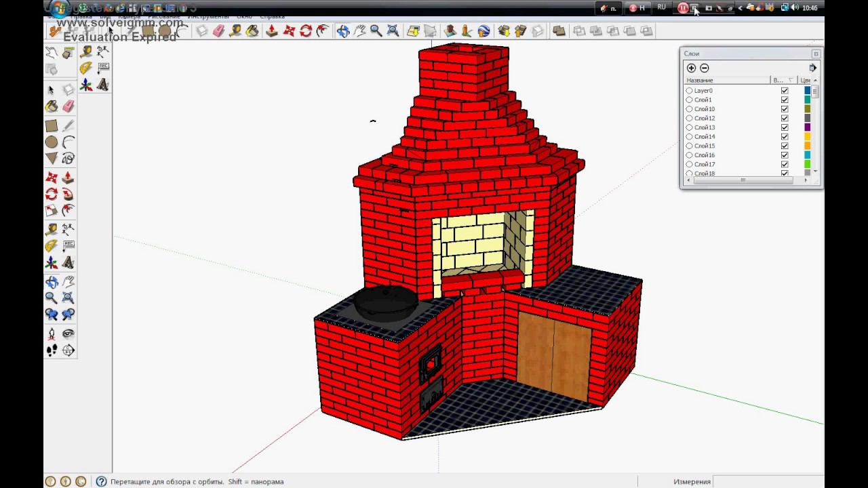Select Tape Measure in the top toolbar
The width and height of the screenshot is (868, 488).
(x=235, y=30)
